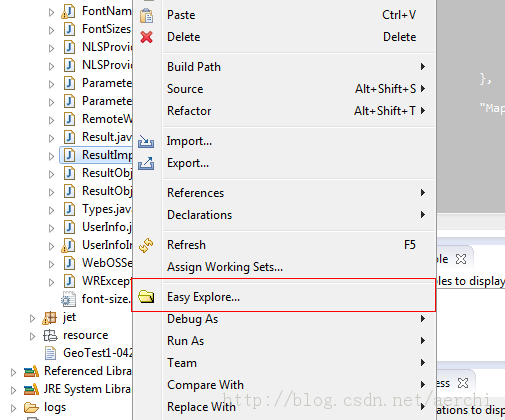Click the font-size file gear icon

(x=69, y=299)
